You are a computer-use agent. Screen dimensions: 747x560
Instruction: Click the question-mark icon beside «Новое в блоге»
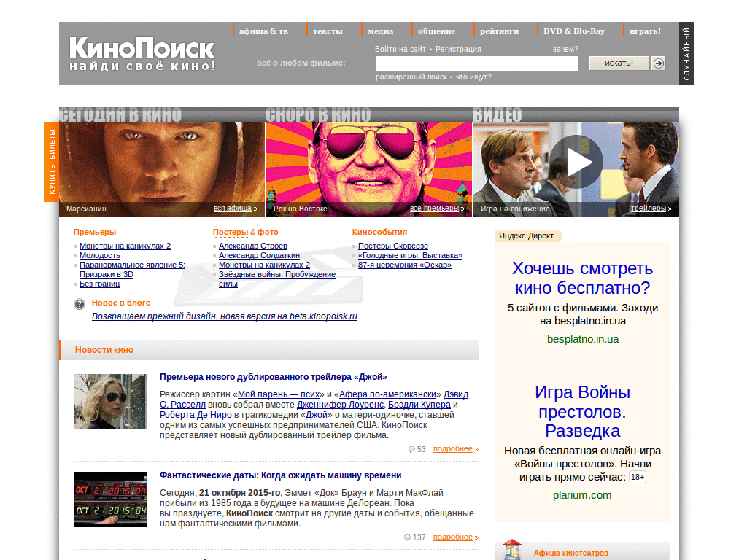(x=79, y=304)
